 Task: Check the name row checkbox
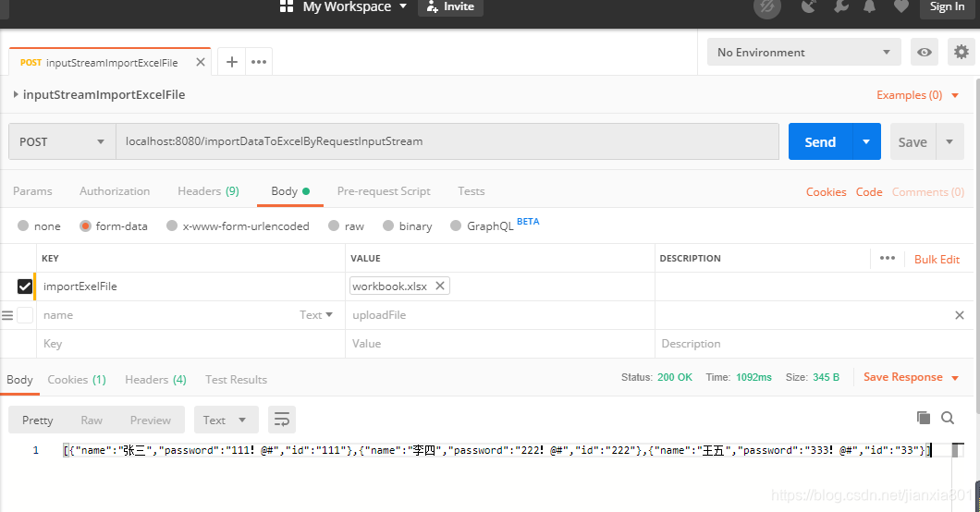[x=25, y=315]
